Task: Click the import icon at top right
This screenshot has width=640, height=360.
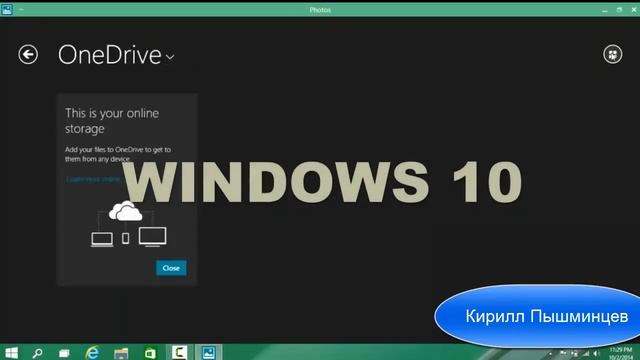Action: (x=613, y=54)
